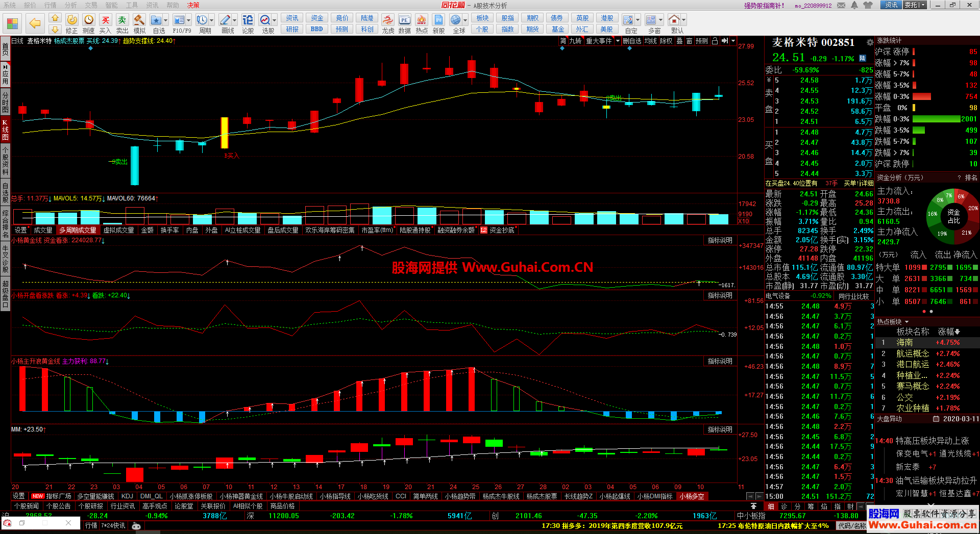Viewport: 980px width, 534px height.
Task: Click the 多窗 multi-window icon
Action: click(x=651, y=20)
